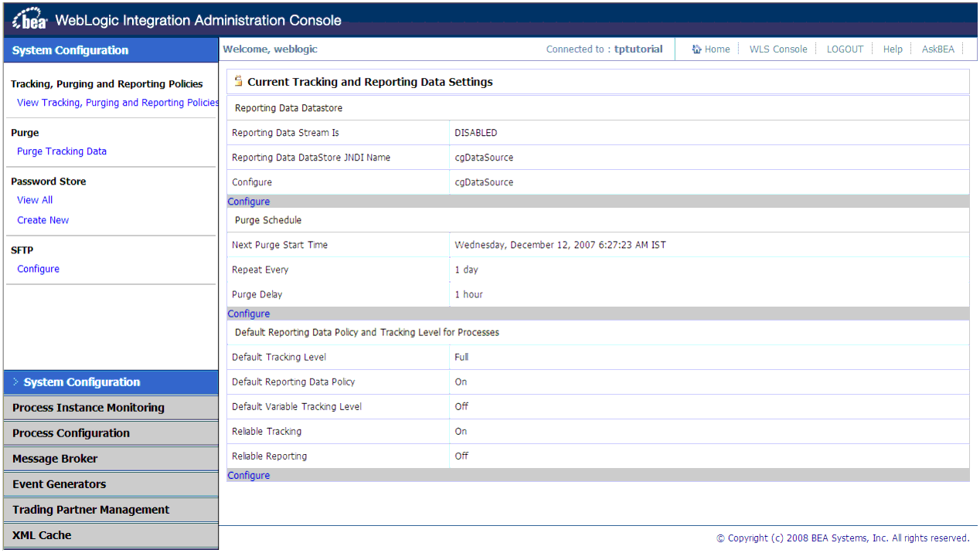Click Default Tracking Level label
Viewport: 980px width, 553px height.
point(279,357)
